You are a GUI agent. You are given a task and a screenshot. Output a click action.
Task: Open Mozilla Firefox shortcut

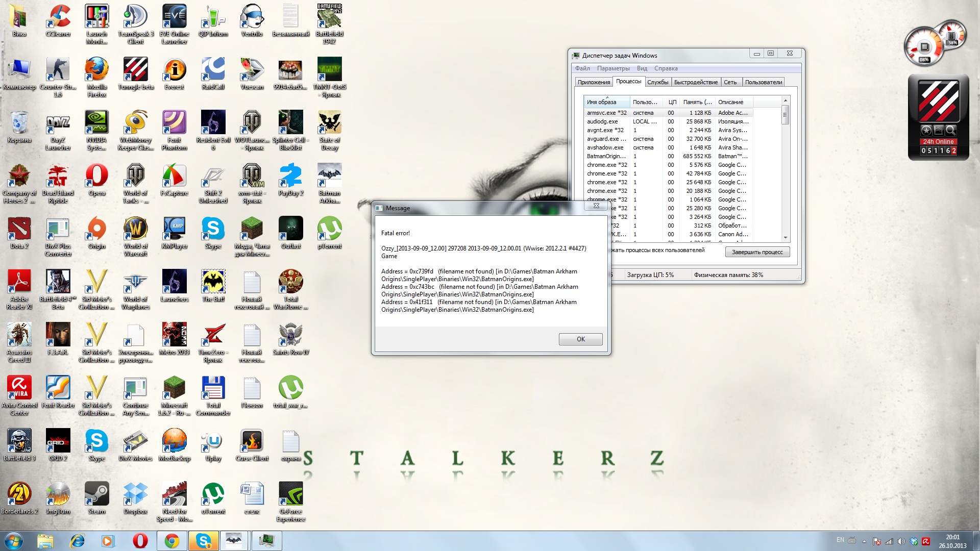pyautogui.click(x=97, y=77)
